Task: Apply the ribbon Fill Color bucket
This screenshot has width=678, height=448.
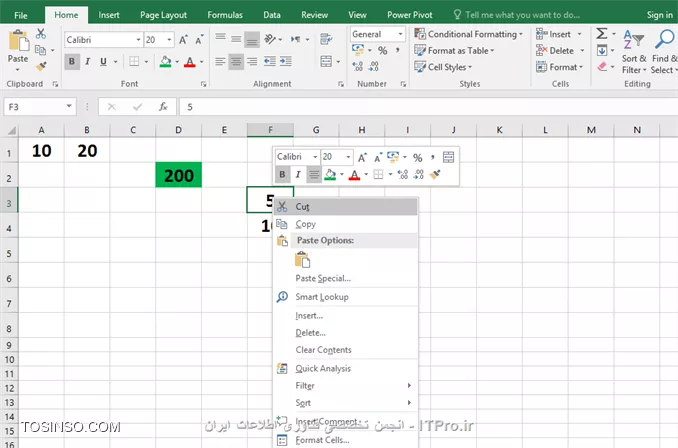Action: (x=165, y=61)
